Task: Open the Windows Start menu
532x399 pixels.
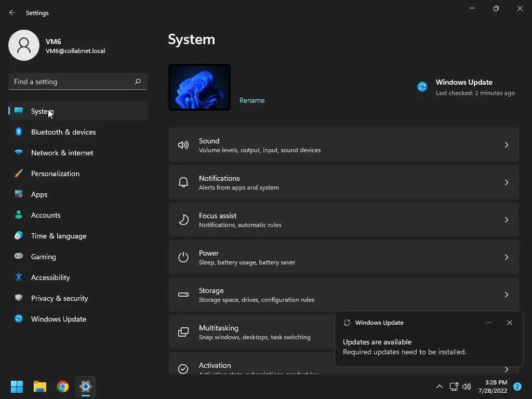Action: 17,387
